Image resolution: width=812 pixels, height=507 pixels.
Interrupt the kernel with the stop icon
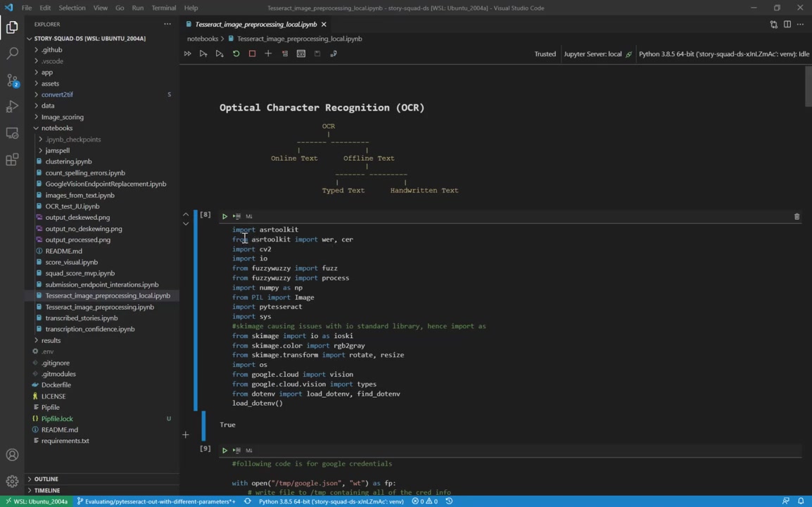[x=252, y=54]
